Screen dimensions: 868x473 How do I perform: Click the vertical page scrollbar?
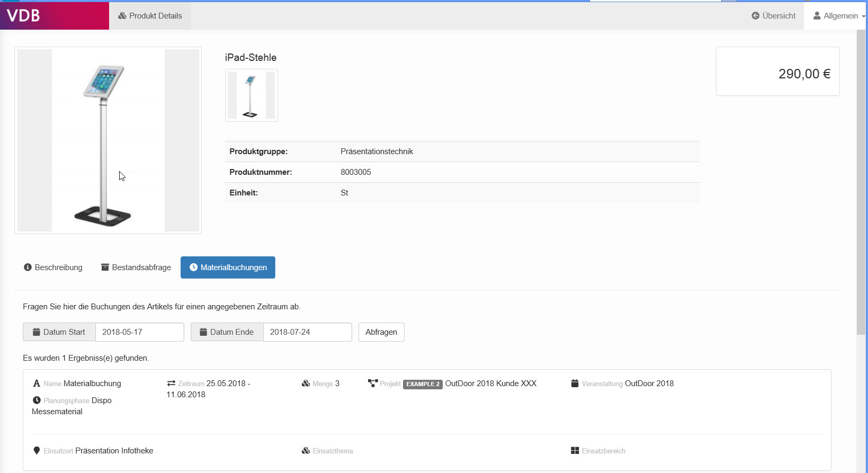point(862,183)
